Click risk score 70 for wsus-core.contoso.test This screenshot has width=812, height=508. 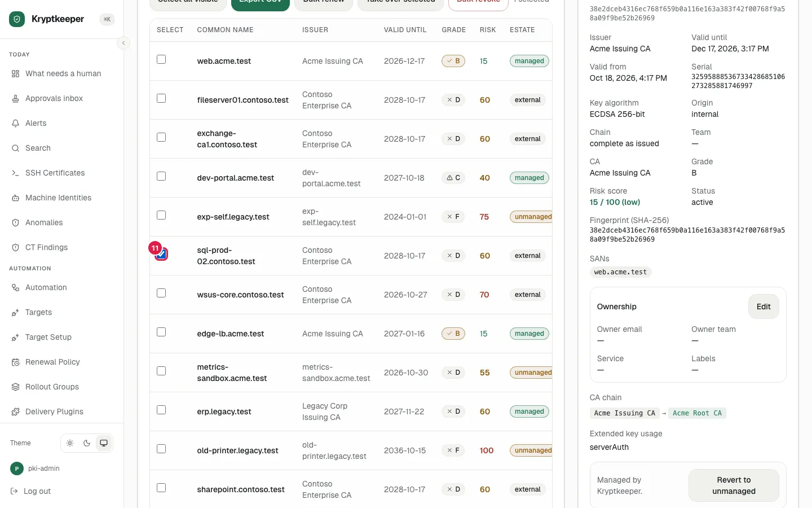pyautogui.click(x=484, y=295)
